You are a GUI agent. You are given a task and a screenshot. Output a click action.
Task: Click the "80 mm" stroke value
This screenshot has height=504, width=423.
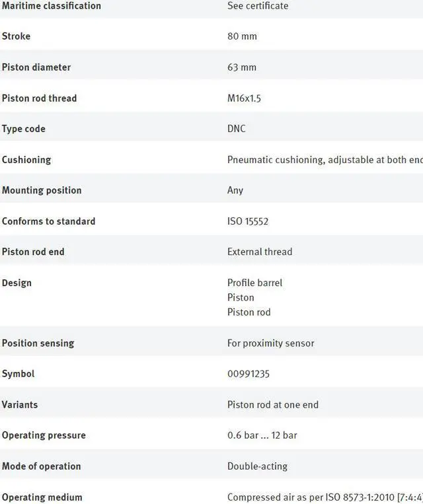[x=242, y=36]
